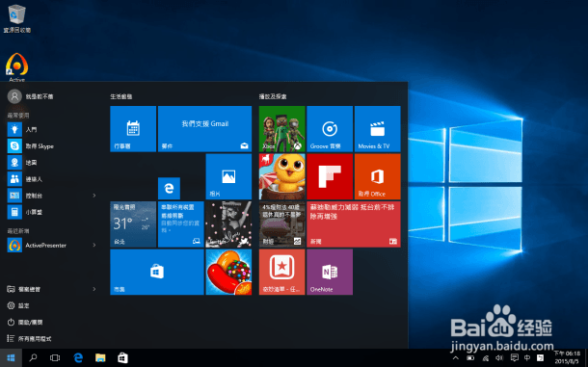Open the Store tile with shopping bag
This screenshot has height=367, width=588.
(157, 272)
